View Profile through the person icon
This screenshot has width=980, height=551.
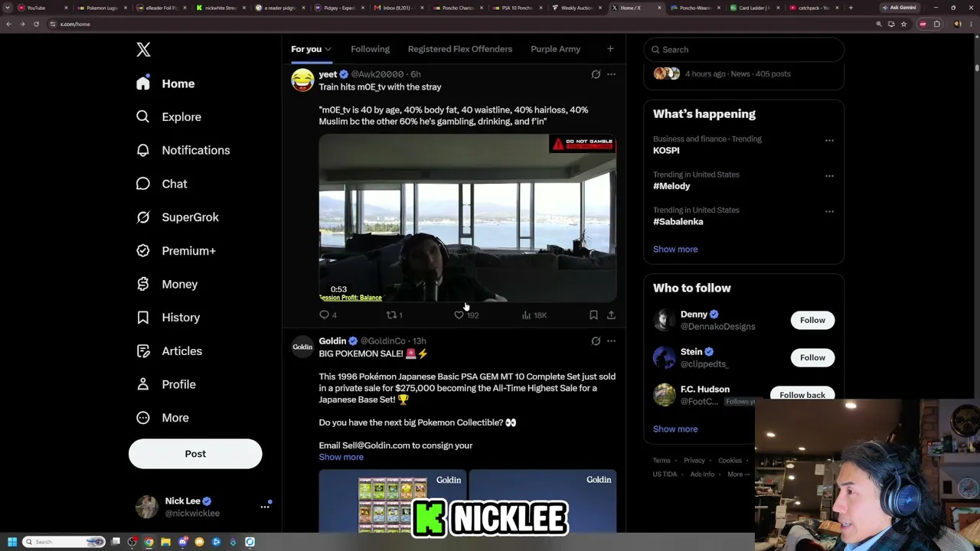coord(143,384)
